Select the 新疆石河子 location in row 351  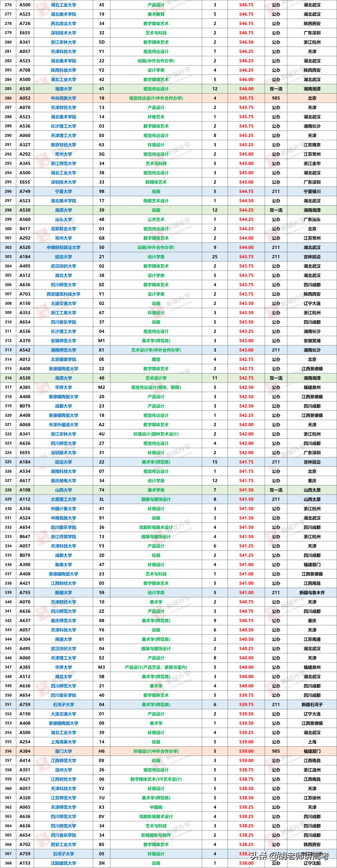pos(312,704)
